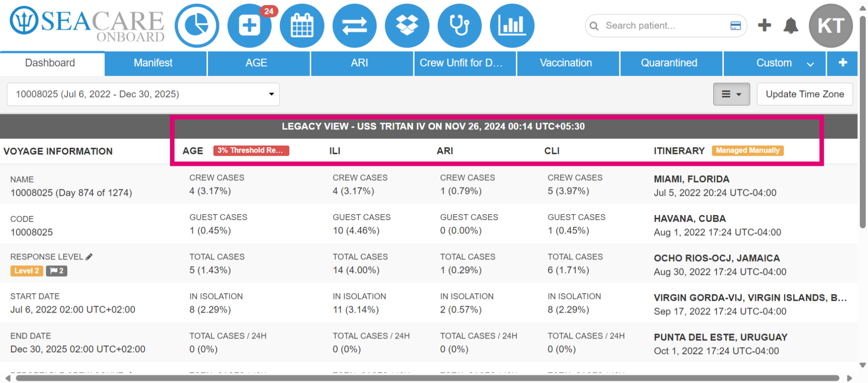This screenshot has height=383, width=868.
Task: Open the calendar icon in the top bar
Action: pyautogui.click(x=302, y=26)
